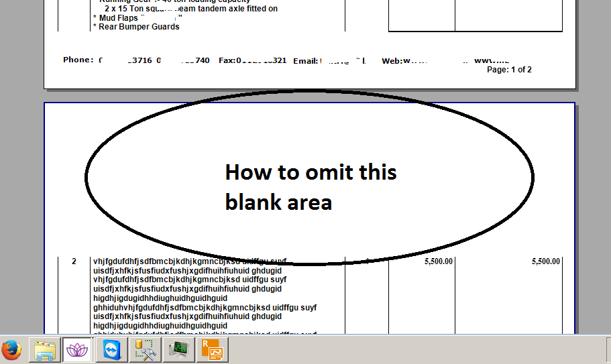This screenshot has height=364, width=611.
Task: Click row number '2' on the second page
Action: [x=74, y=261]
